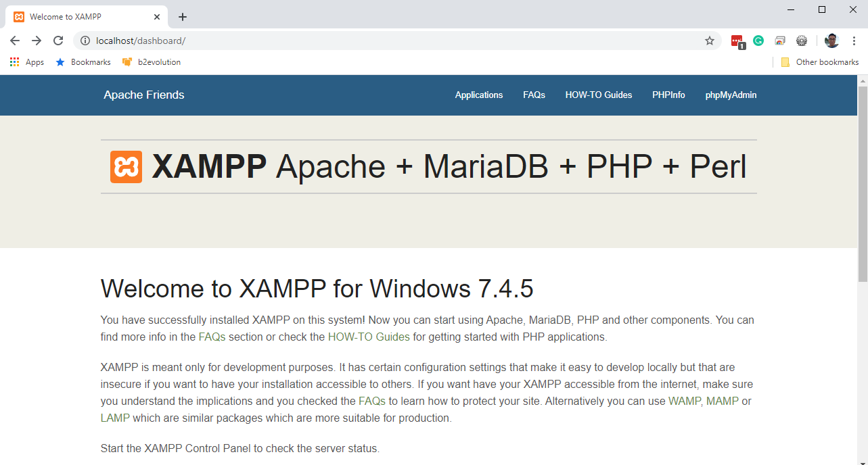The width and height of the screenshot is (868, 465).
Task: Open PHPInfo from the navigation bar
Action: point(668,95)
